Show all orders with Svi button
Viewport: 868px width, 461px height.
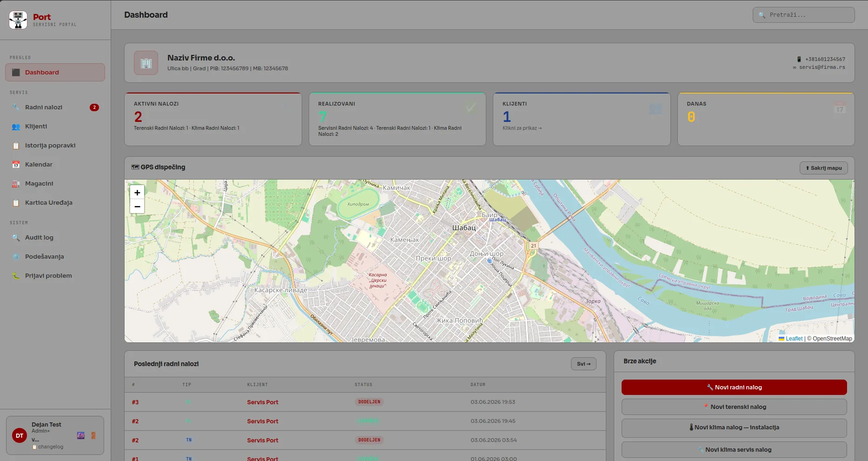(x=583, y=364)
